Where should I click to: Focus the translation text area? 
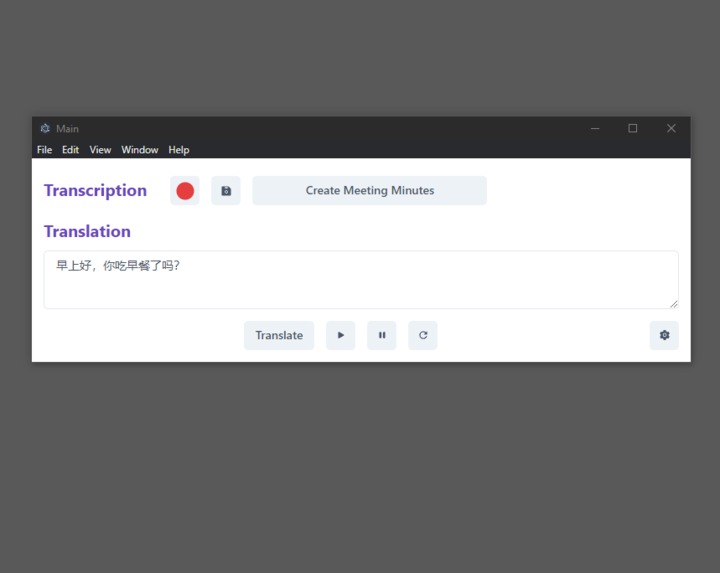361,280
